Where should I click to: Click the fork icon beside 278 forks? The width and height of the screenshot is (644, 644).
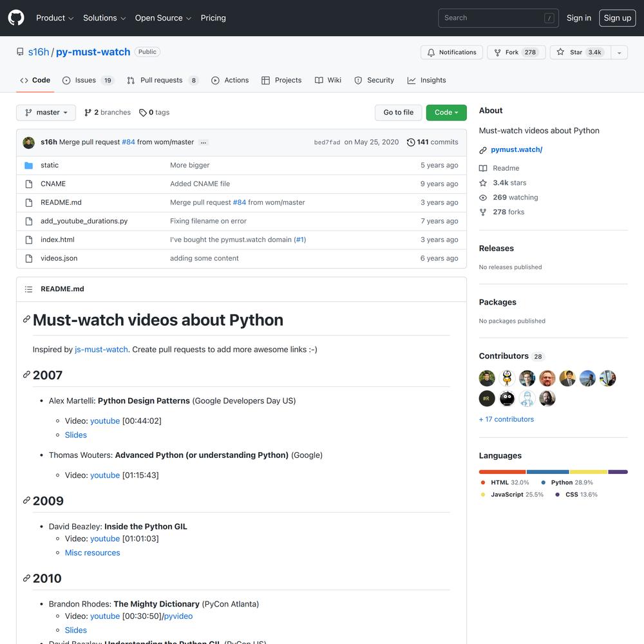[x=483, y=212]
